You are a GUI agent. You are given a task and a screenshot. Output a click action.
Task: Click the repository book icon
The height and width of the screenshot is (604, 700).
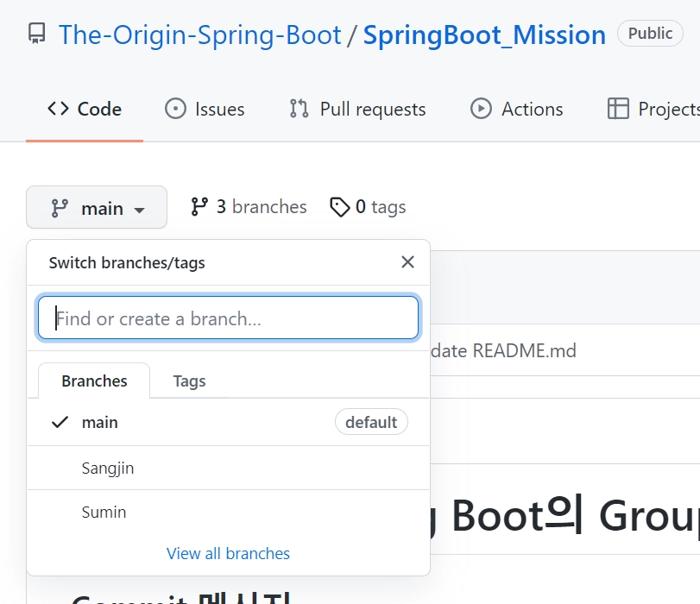pyautogui.click(x=36, y=35)
